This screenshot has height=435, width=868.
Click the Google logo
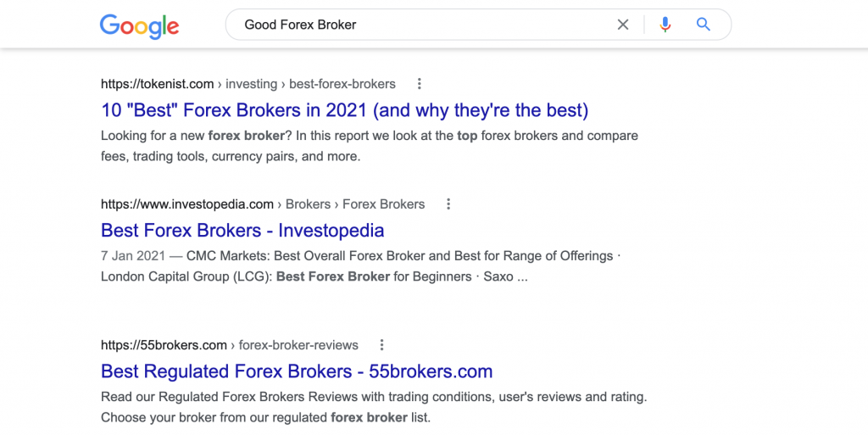click(x=140, y=26)
